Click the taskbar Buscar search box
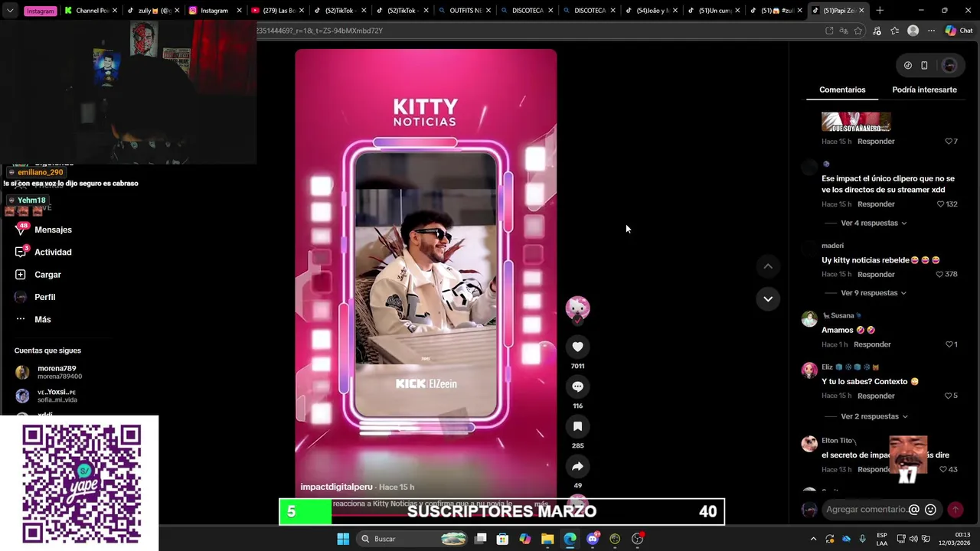The height and width of the screenshot is (551, 980). 413,539
